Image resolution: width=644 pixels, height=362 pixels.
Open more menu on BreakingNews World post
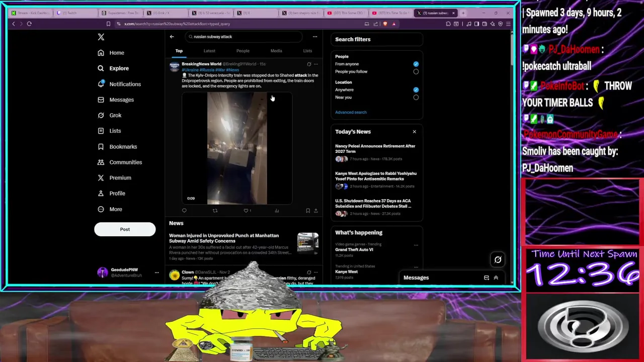click(x=316, y=64)
